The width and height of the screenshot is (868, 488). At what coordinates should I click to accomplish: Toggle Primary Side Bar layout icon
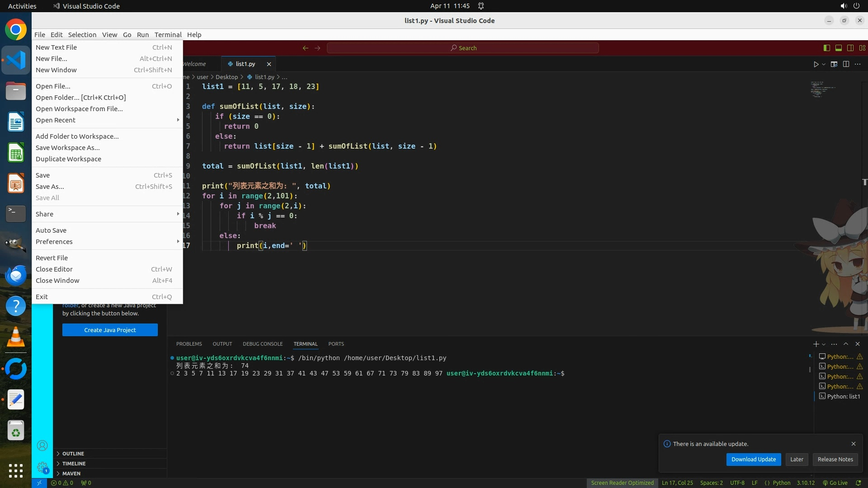coord(826,48)
